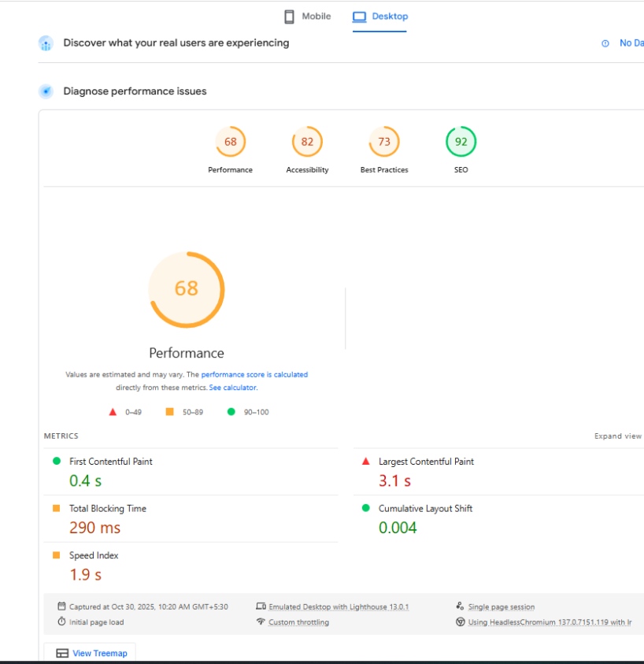Open the 'performance score is calculated' link
The height and width of the screenshot is (664, 644).
pos(254,375)
